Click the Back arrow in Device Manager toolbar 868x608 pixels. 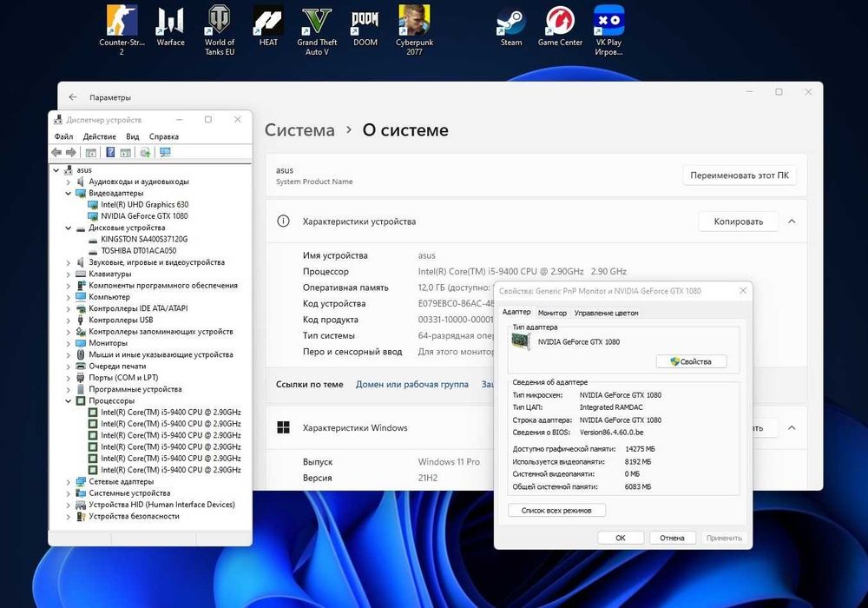click(56, 152)
